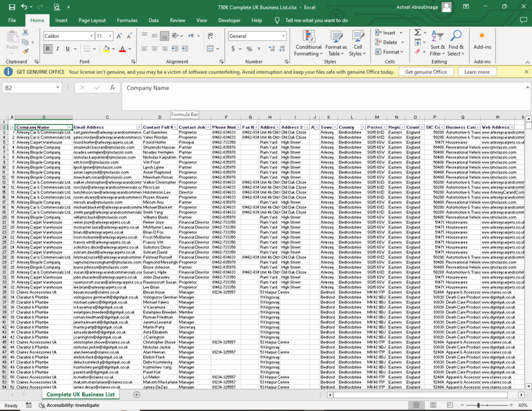Select the Complete UK Business List sheet tab
The width and height of the screenshot is (532, 411).
[81, 395]
